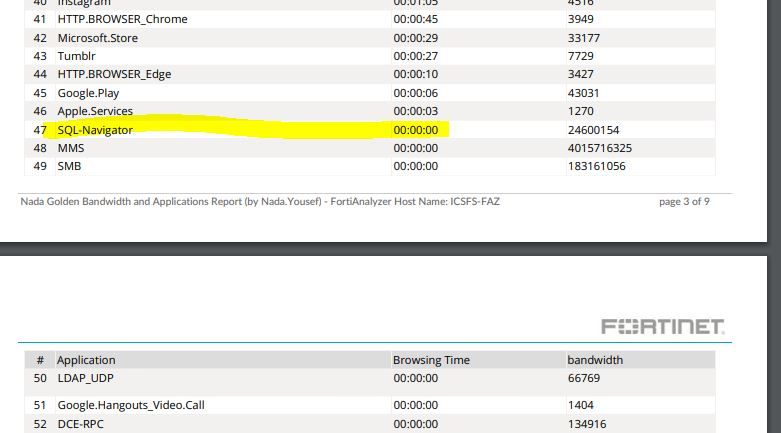Click the page 3 of 9 footer text

(684, 202)
